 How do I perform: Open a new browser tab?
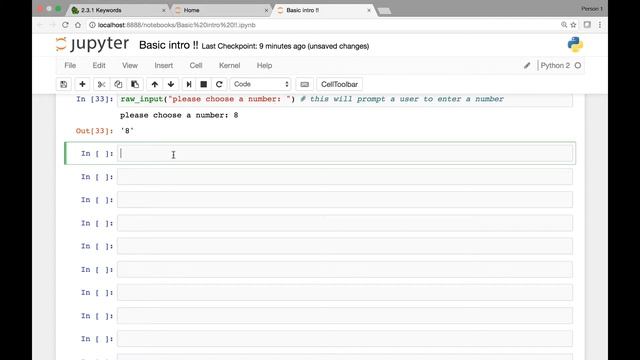point(384,11)
